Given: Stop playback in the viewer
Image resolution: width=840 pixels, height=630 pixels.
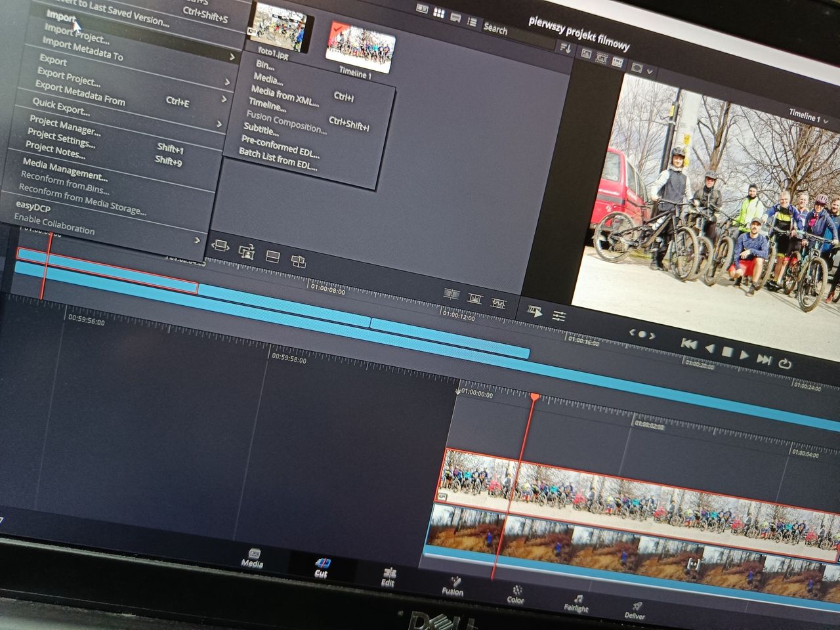Looking at the screenshot, I should coord(726,352).
